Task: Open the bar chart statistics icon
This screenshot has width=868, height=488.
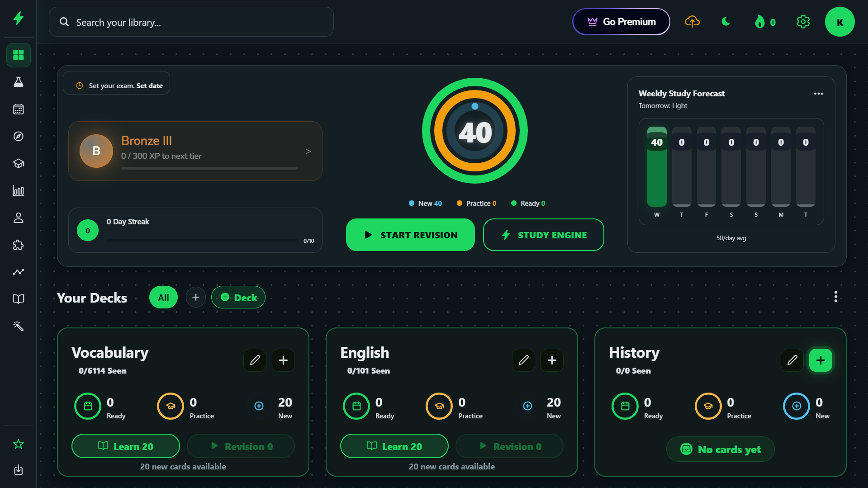Action: pos(19,190)
